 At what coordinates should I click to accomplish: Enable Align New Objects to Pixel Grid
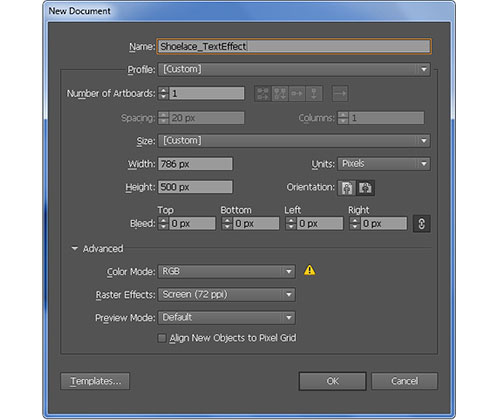tap(162, 338)
